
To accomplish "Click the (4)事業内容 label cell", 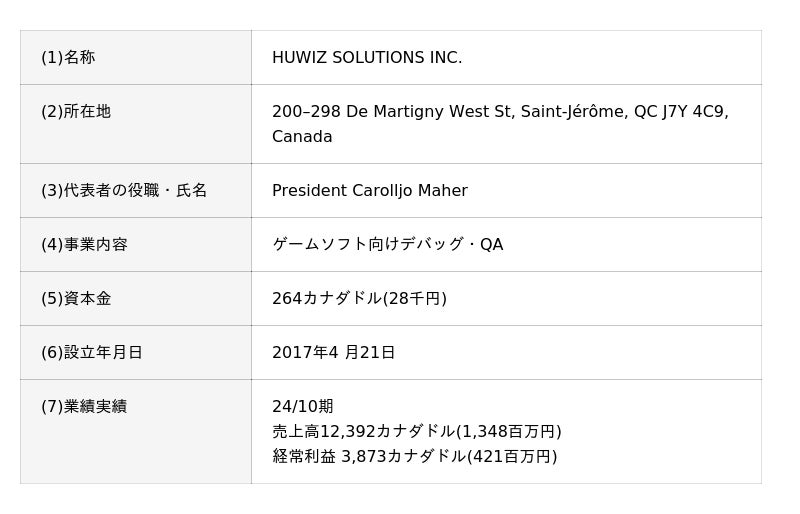I will (x=84, y=244).
